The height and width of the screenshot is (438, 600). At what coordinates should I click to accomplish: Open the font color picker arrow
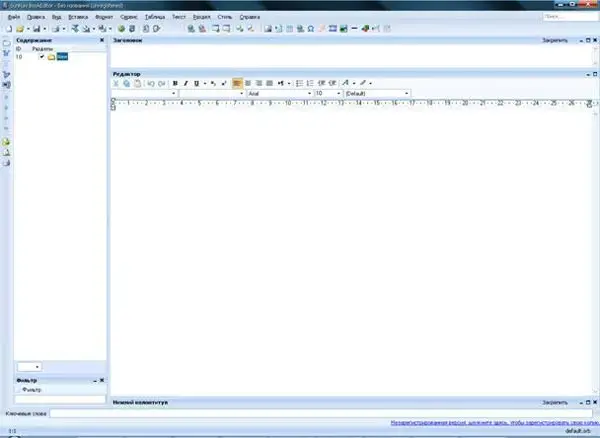pyautogui.click(x=354, y=83)
